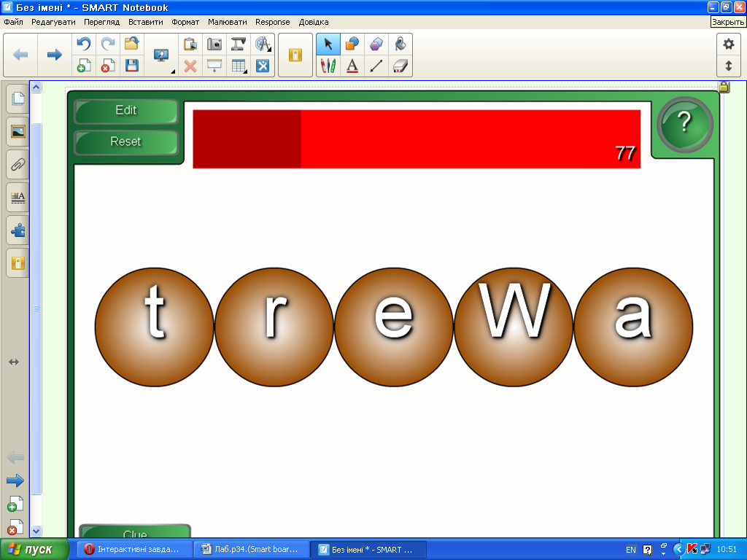
Task: Click the letter a ball
Action: (633, 327)
